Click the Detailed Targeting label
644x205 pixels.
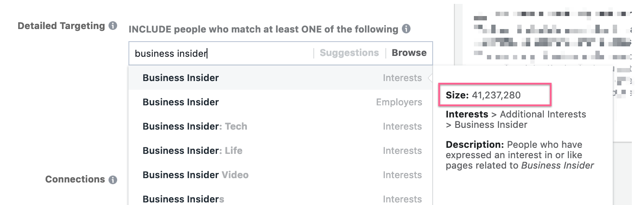[61, 26]
